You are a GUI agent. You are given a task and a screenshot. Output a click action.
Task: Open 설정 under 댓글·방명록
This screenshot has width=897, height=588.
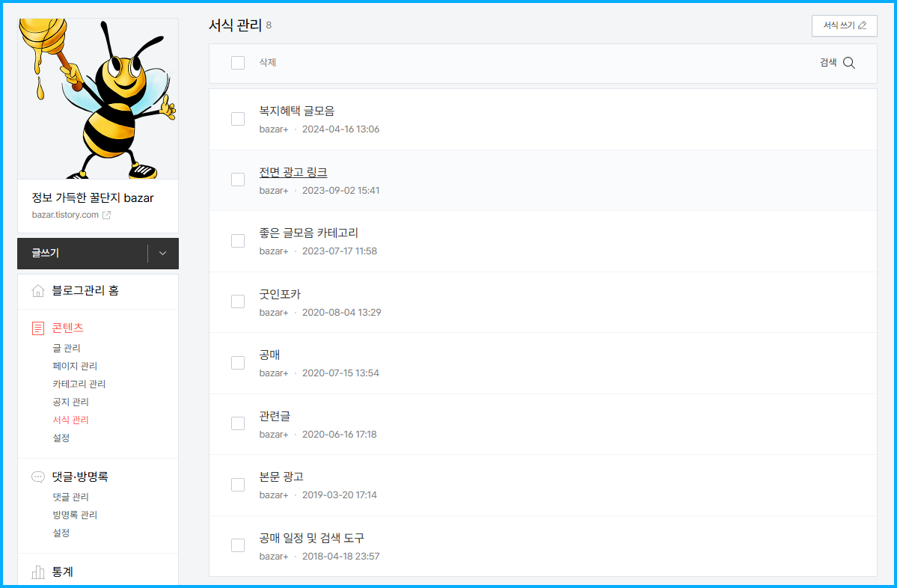click(x=61, y=533)
